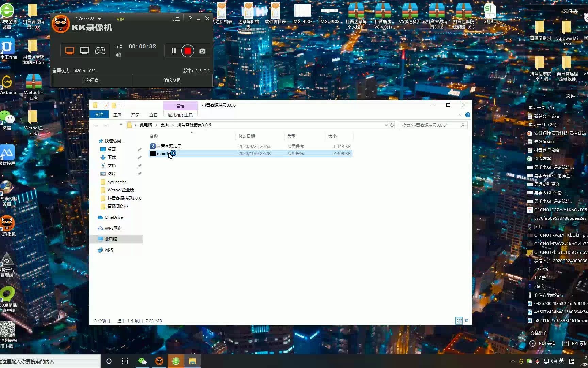Show hidden tray icons chevron
This screenshot has width=588, height=368.
click(x=513, y=361)
